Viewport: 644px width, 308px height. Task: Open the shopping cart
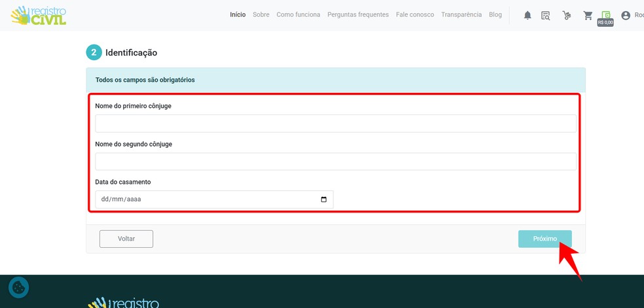[588, 16]
